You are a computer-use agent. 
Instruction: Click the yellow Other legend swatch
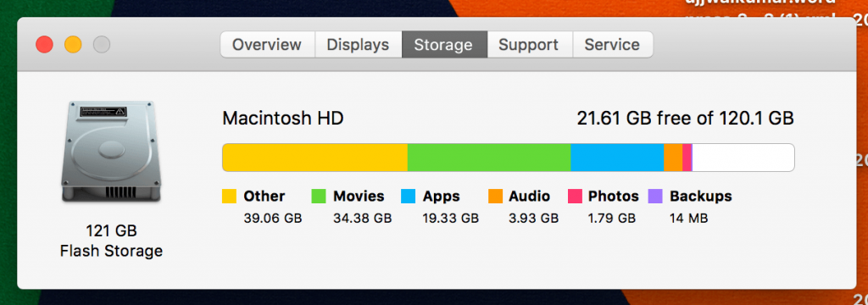(x=229, y=196)
